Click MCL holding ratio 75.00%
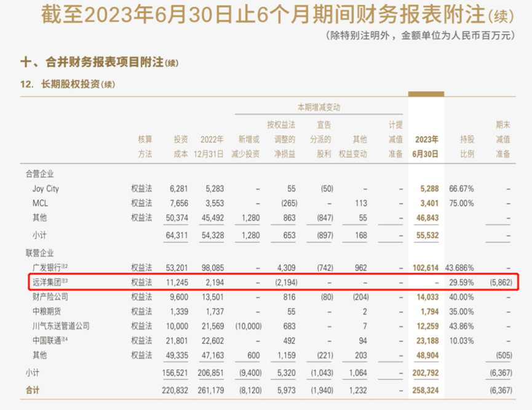Viewport: 532px width, 410px height. [461, 203]
